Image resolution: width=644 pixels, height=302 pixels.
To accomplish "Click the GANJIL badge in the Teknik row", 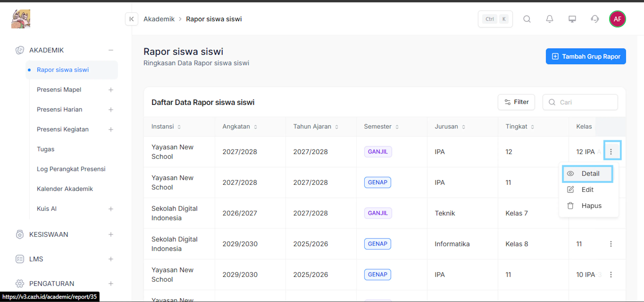I will 378,213.
